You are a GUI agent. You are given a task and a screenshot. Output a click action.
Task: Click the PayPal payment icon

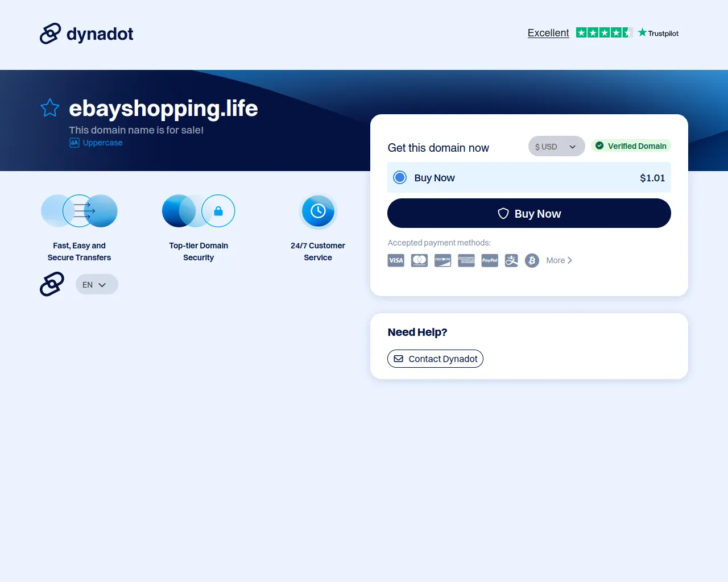(490, 260)
